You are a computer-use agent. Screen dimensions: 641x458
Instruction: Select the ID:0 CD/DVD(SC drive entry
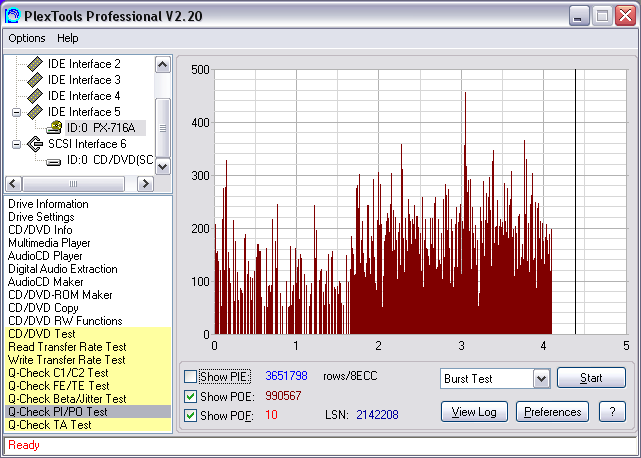[x=110, y=160]
